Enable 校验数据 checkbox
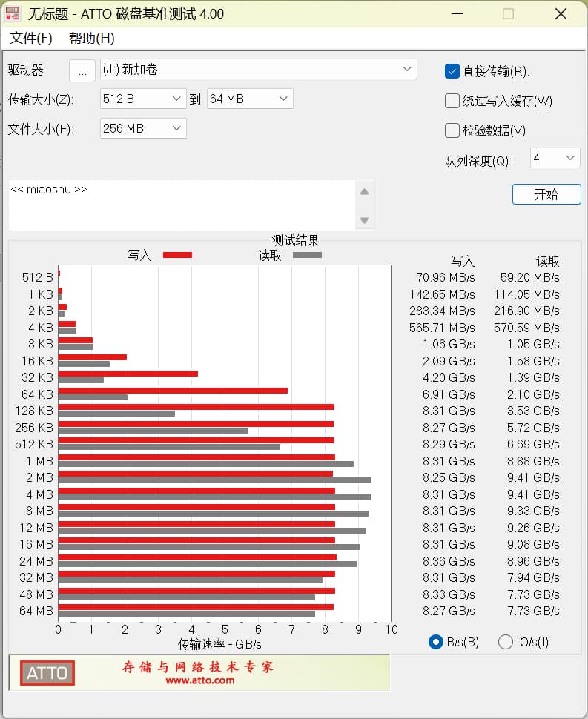Image resolution: width=588 pixels, height=719 pixels. [x=452, y=130]
